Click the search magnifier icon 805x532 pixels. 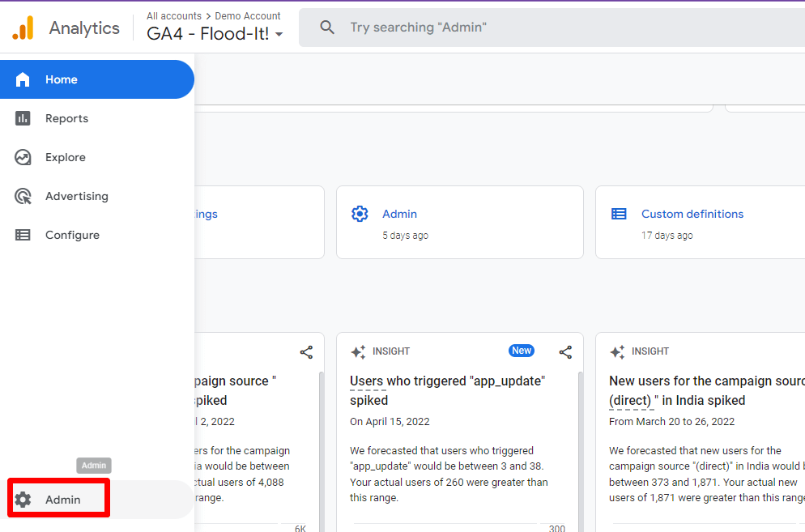[327, 28]
